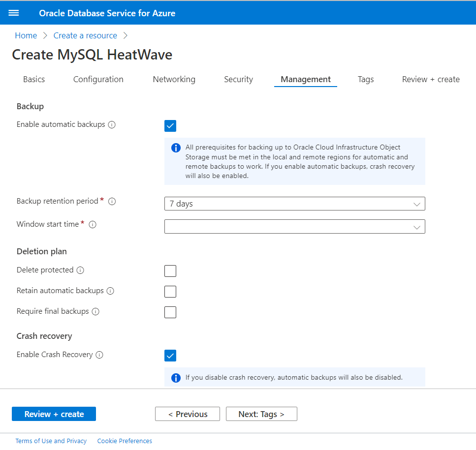
Task: Show info for Enable Crash Recovery
Action: (99, 355)
